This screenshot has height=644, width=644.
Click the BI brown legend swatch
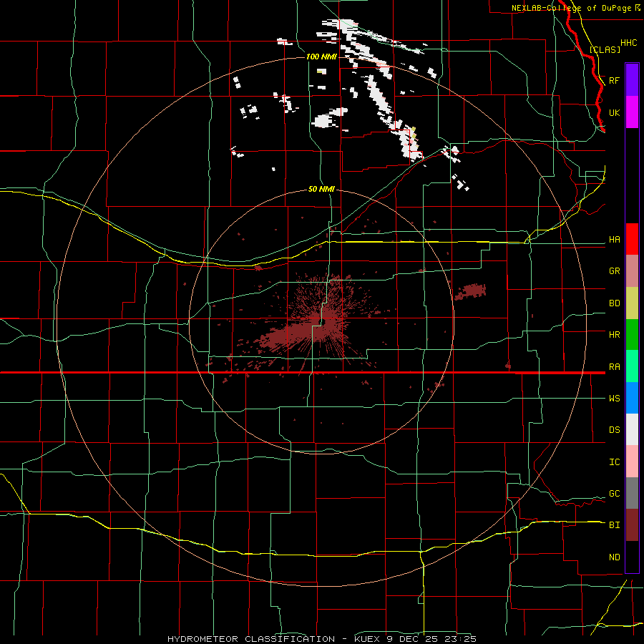pos(632,525)
